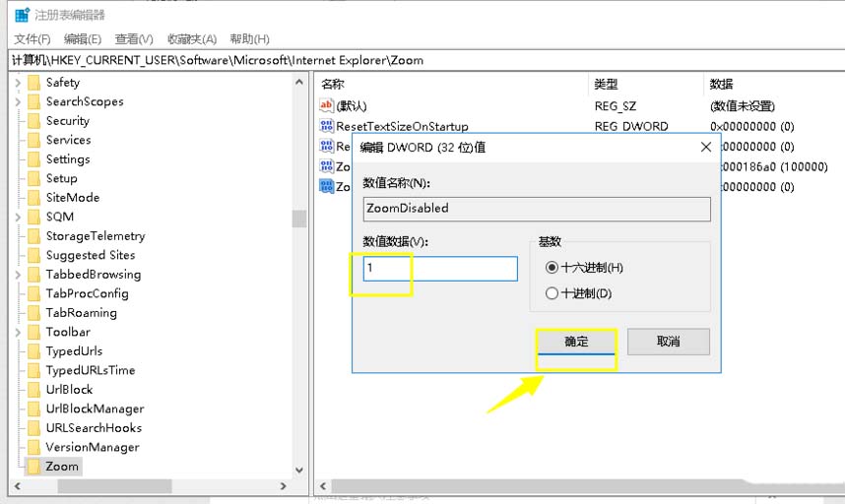Click the REG_SZ type cell
Image resolution: width=845 pixels, height=504 pixels.
click(x=615, y=106)
